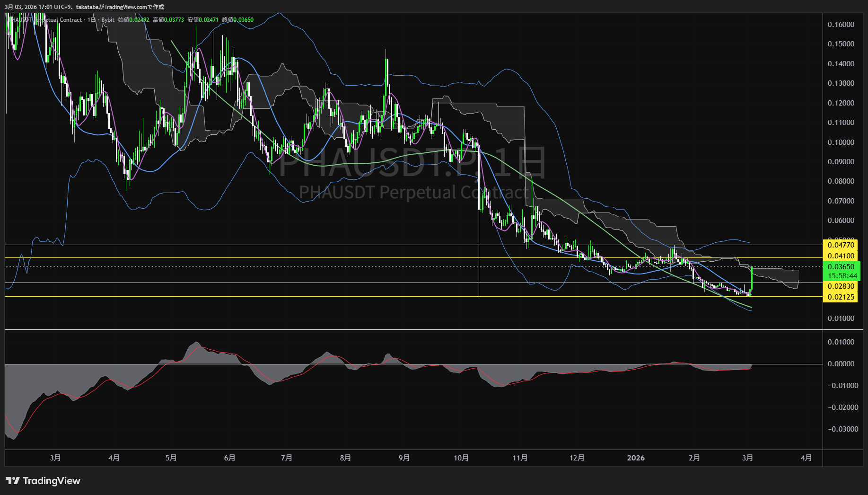This screenshot has height=495, width=868.
Task: Click the 4月 label at right end of timeline
Action: pyautogui.click(x=806, y=458)
